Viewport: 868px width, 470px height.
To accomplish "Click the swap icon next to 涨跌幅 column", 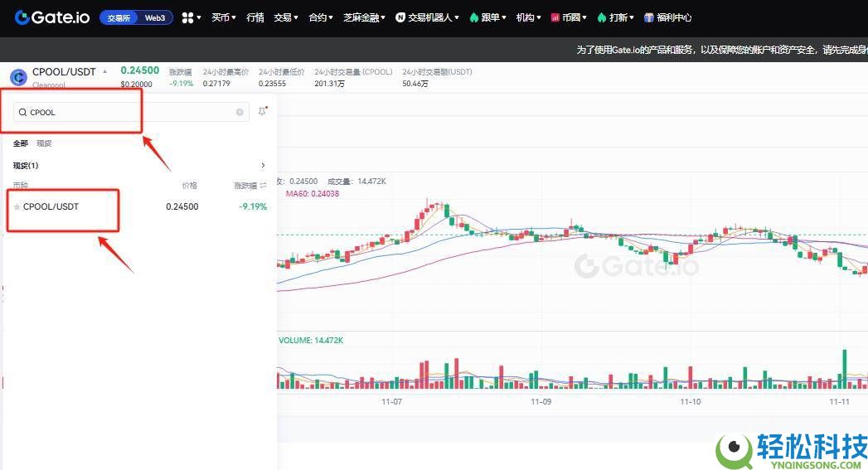I will pyautogui.click(x=264, y=186).
